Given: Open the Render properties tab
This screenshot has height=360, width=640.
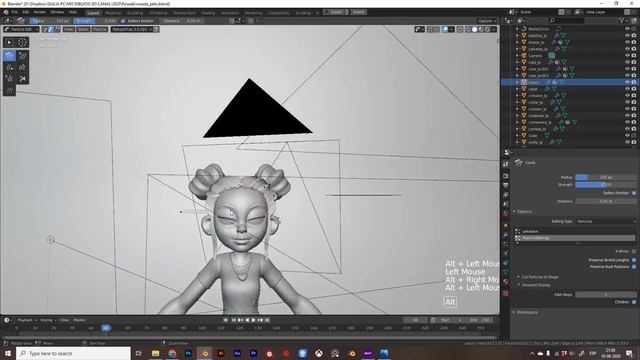Looking at the screenshot, I should point(506,176).
